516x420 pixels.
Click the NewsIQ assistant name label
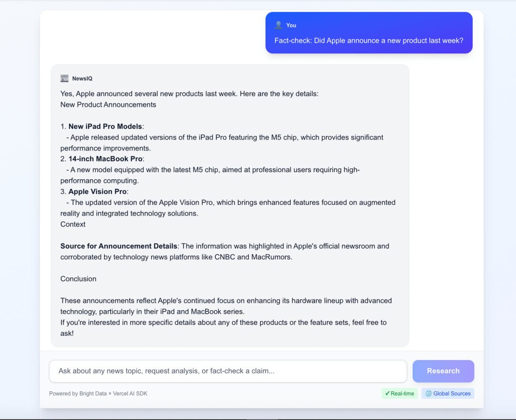click(82, 79)
